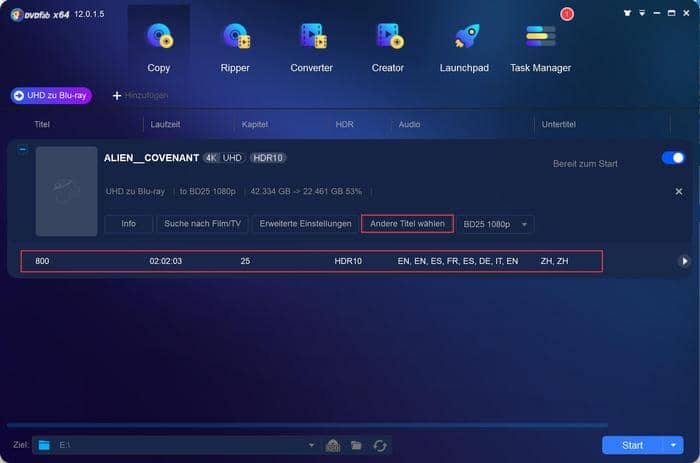Screen dimensions: 700x463
Task: Click the refresh icon near destination
Action: 380,446
